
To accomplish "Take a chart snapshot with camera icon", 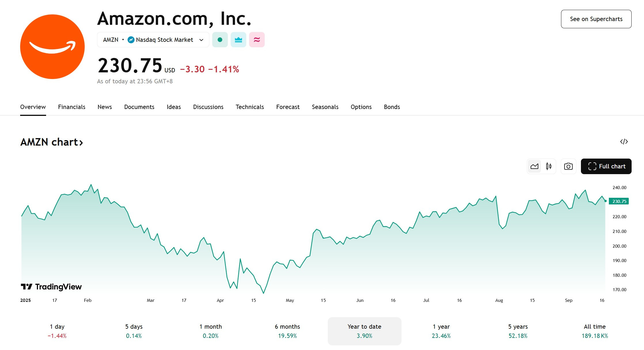I will tap(568, 166).
